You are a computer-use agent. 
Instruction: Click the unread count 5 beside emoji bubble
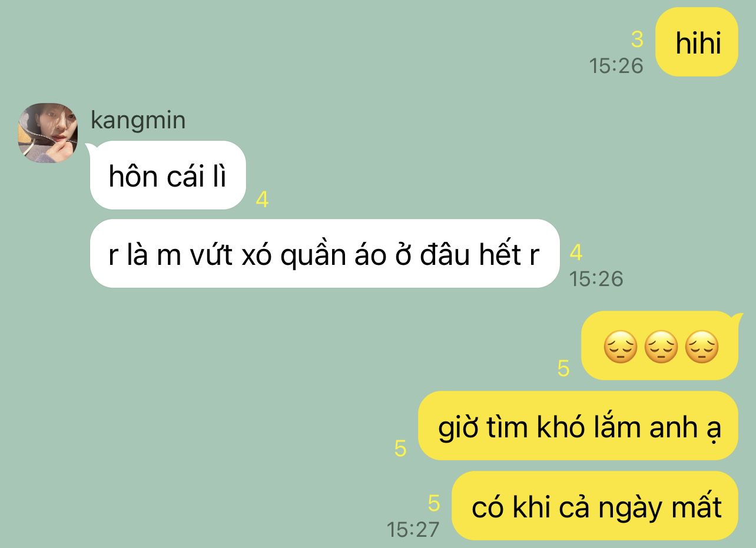coord(563,368)
